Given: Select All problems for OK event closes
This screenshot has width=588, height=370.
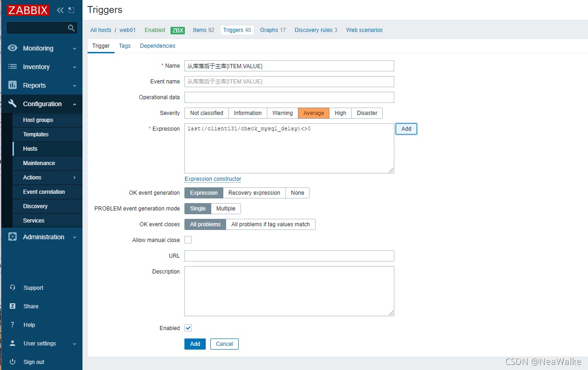Looking at the screenshot, I should pyautogui.click(x=205, y=224).
